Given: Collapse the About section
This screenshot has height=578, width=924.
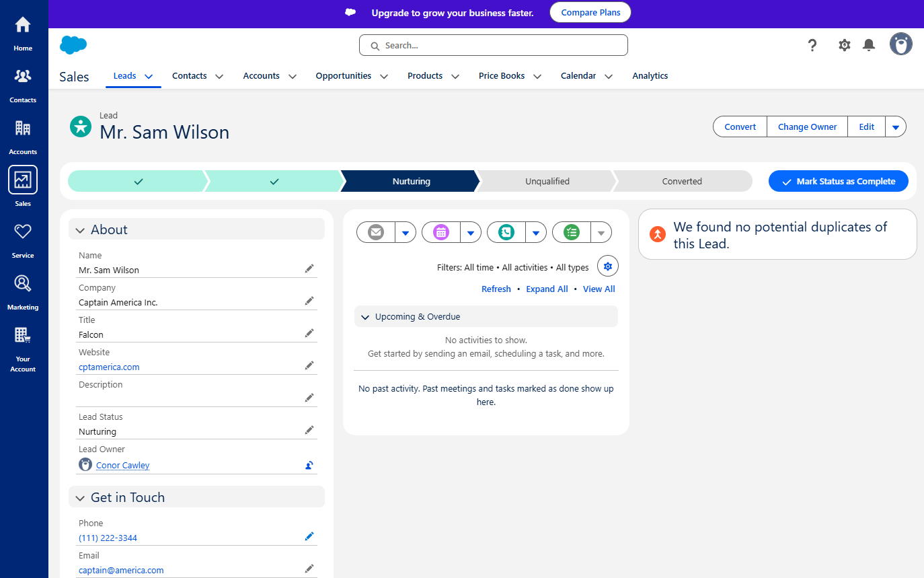Looking at the screenshot, I should 79,229.
